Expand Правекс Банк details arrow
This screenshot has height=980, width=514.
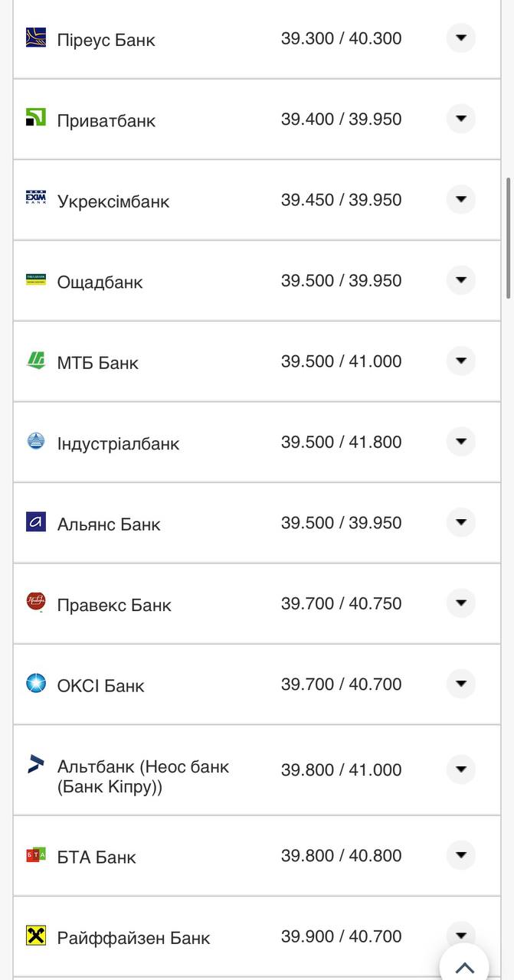coord(460,603)
